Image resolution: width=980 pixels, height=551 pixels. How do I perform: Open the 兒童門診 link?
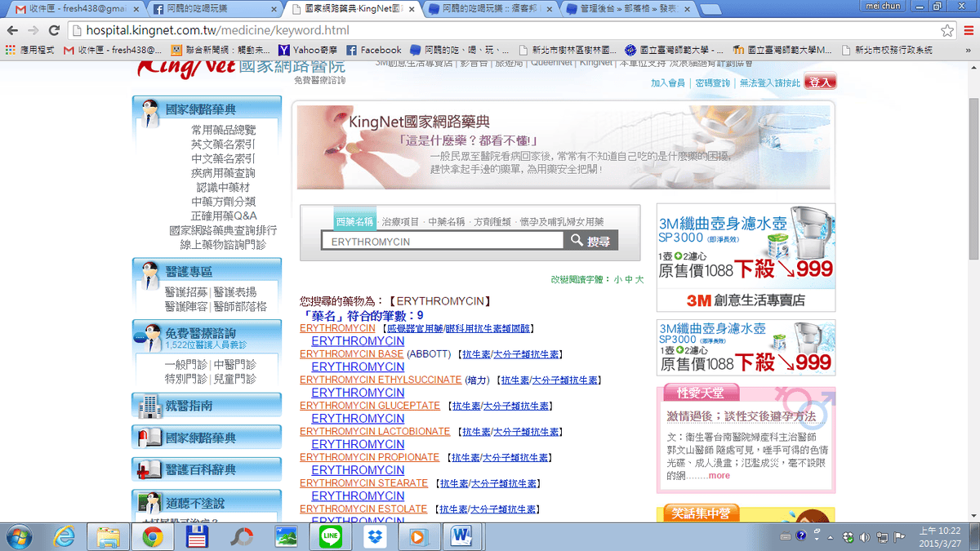(x=234, y=379)
